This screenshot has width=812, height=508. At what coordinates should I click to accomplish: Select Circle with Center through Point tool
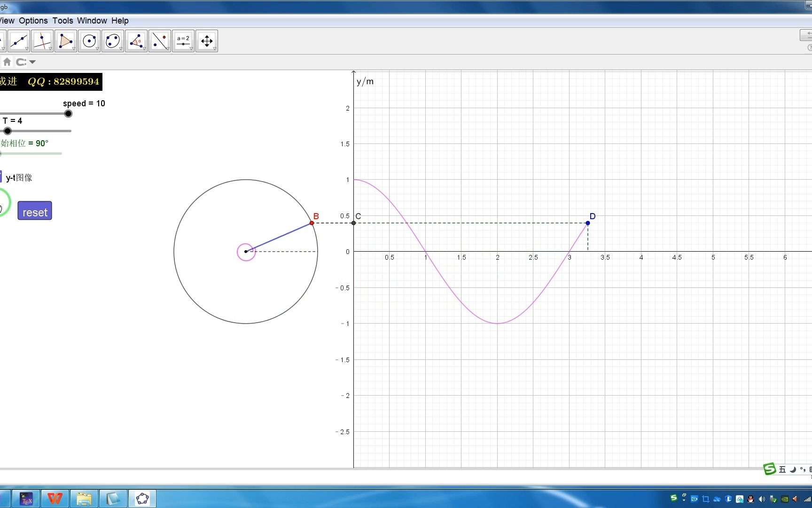89,41
